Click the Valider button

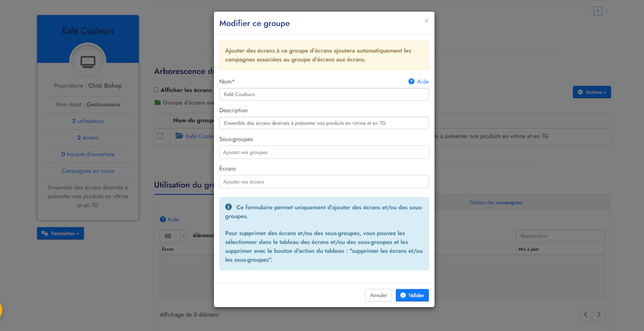[x=412, y=295]
